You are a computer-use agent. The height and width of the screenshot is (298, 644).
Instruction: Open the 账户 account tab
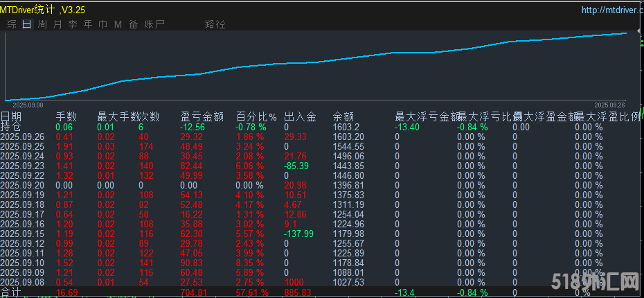tap(154, 24)
